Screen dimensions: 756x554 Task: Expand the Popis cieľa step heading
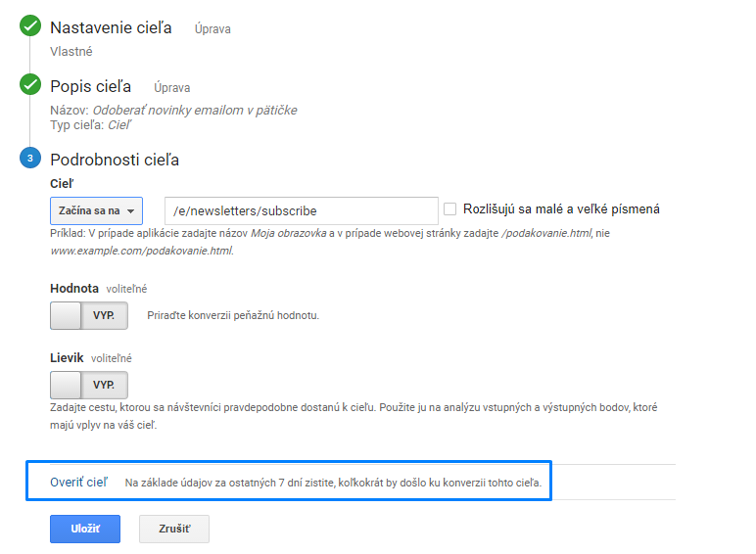coord(91,87)
